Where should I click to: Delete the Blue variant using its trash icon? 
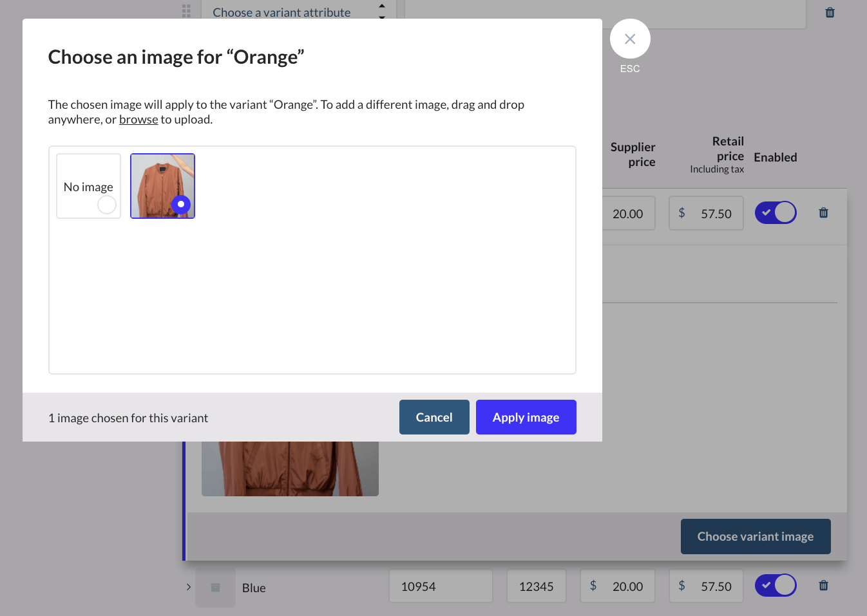click(x=823, y=586)
